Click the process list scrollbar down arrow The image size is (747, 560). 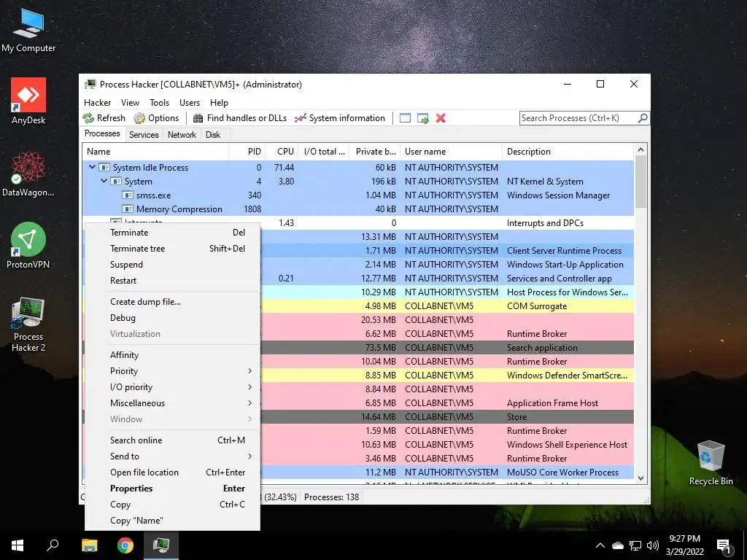640,478
